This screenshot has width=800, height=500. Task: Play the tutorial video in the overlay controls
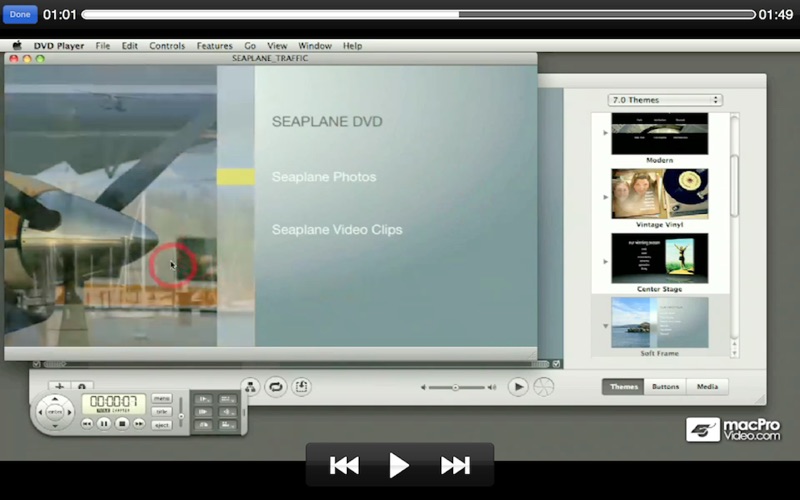point(399,465)
